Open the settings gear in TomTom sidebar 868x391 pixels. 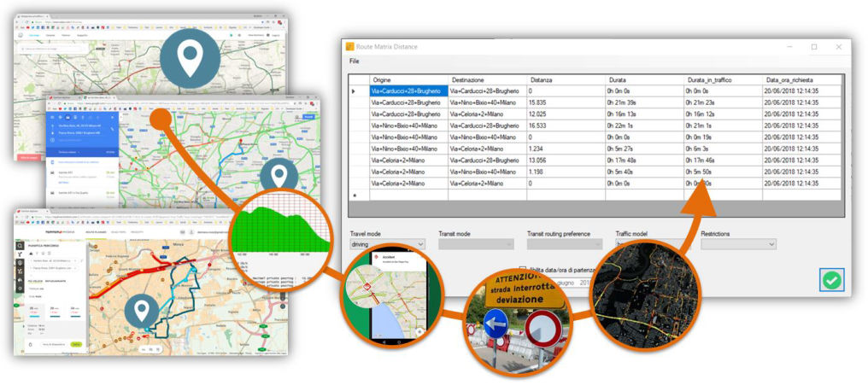pos(20,289)
